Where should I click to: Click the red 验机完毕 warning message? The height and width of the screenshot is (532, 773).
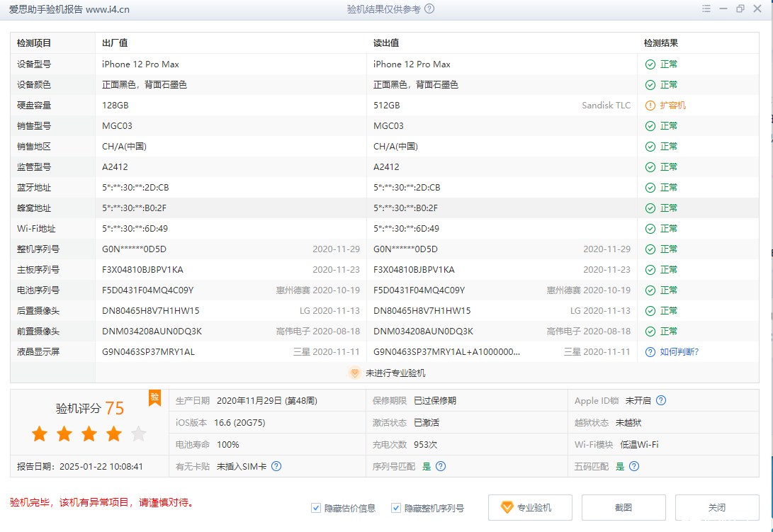103,502
